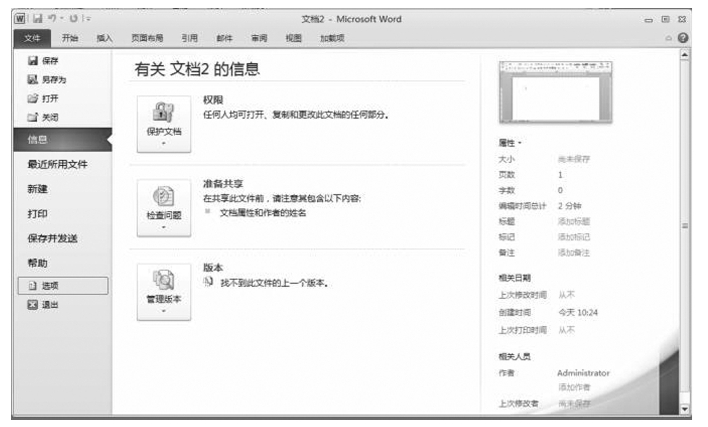Image resolution: width=708 pixels, height=427 pixels.
Task: Switch to the 页面布局 ribbon tab
Action: click(147, 38)
